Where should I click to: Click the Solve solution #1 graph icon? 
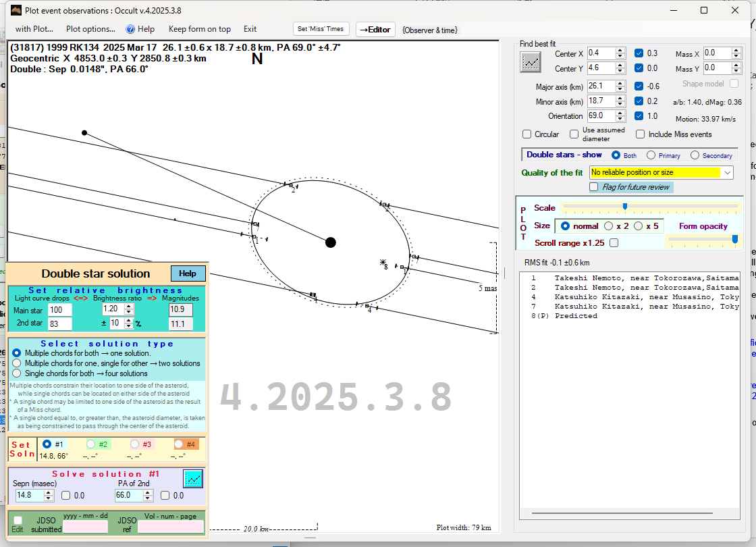193,479
